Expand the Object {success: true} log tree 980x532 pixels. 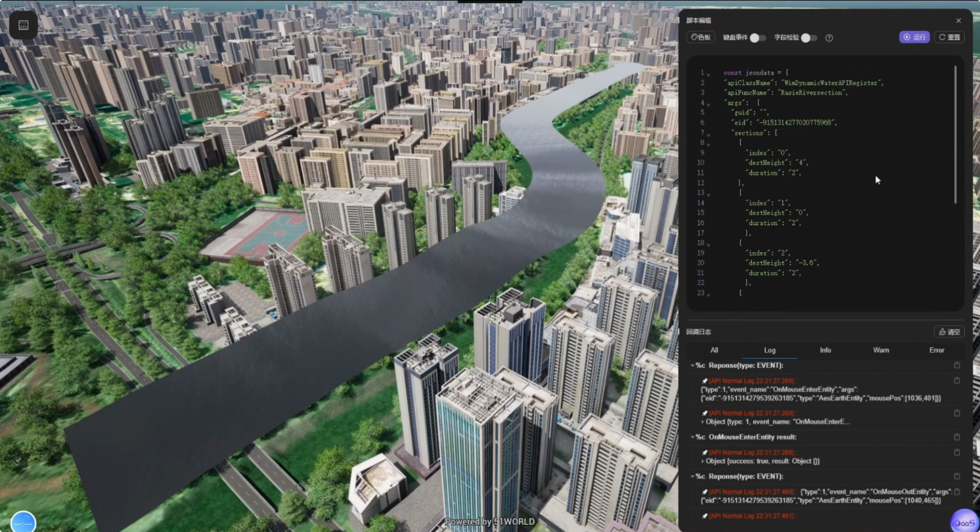pos(703,461)
